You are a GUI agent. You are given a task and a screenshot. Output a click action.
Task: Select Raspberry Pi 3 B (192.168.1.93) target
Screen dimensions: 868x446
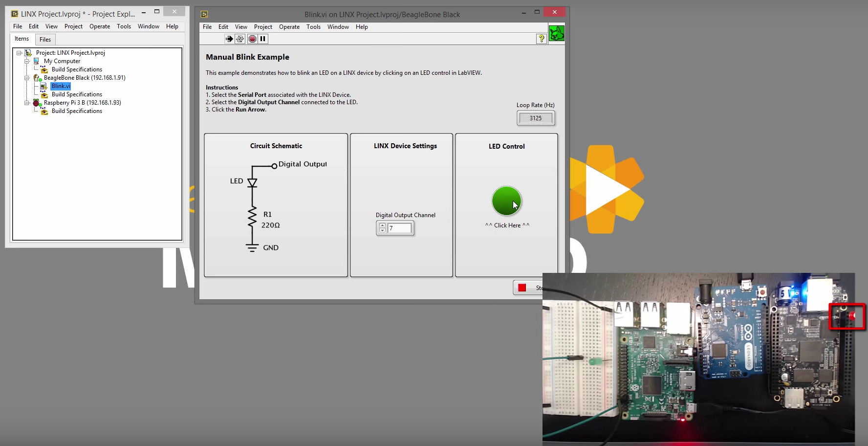click(x=82, y=103)
